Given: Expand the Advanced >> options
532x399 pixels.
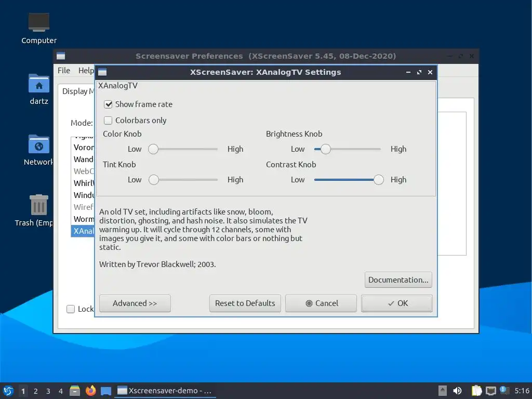Looking at the screenshot, I should pos(135,303).
